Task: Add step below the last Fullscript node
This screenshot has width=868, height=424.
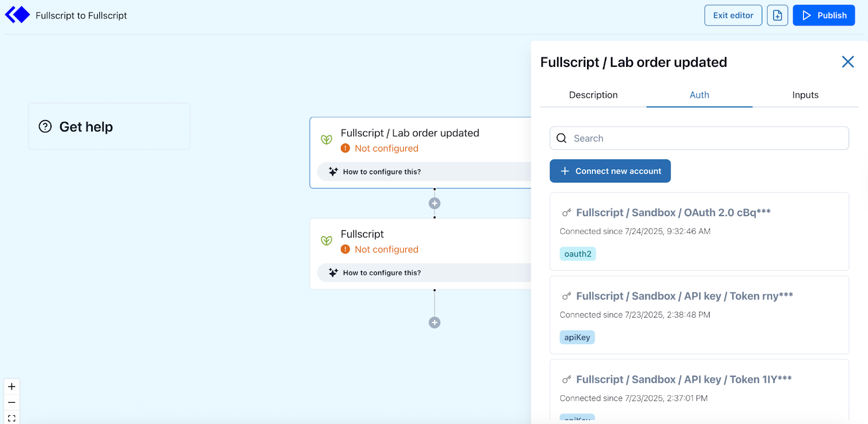Action: [435, 322]
